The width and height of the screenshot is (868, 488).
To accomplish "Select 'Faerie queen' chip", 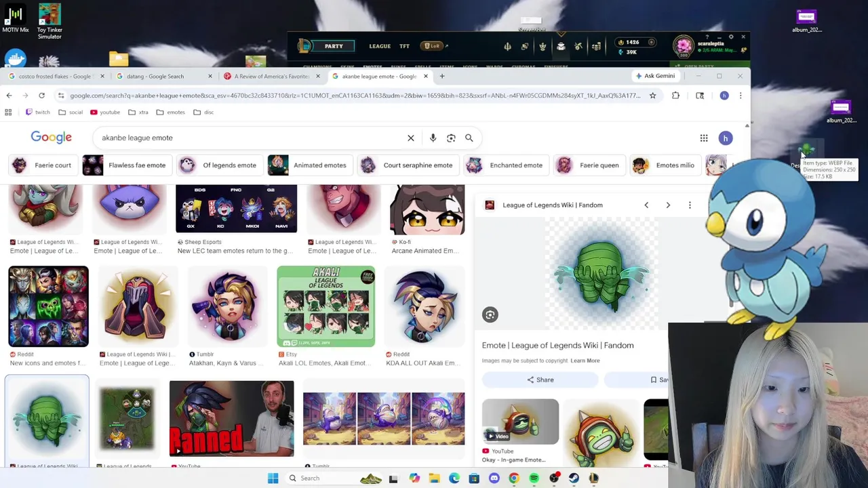I will [x=588, y=165].
